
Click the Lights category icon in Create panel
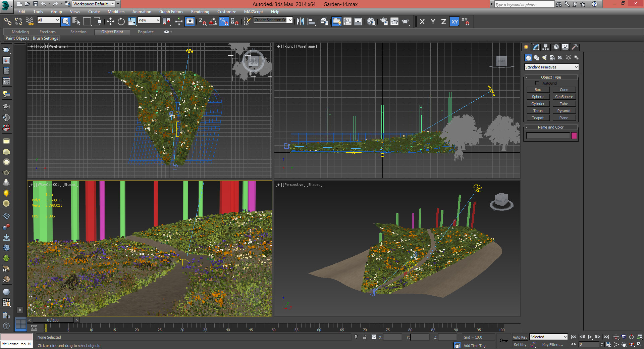[544, 58]
